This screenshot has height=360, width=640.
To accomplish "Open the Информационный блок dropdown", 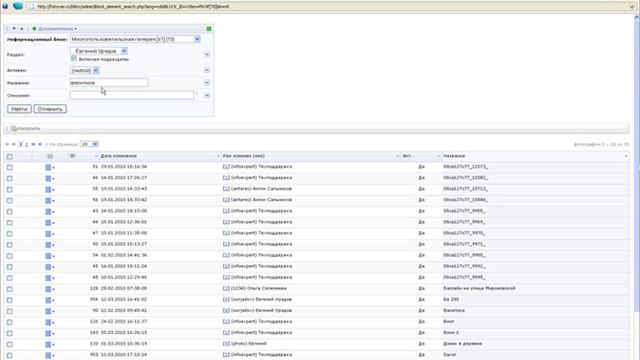I will 136,39.
